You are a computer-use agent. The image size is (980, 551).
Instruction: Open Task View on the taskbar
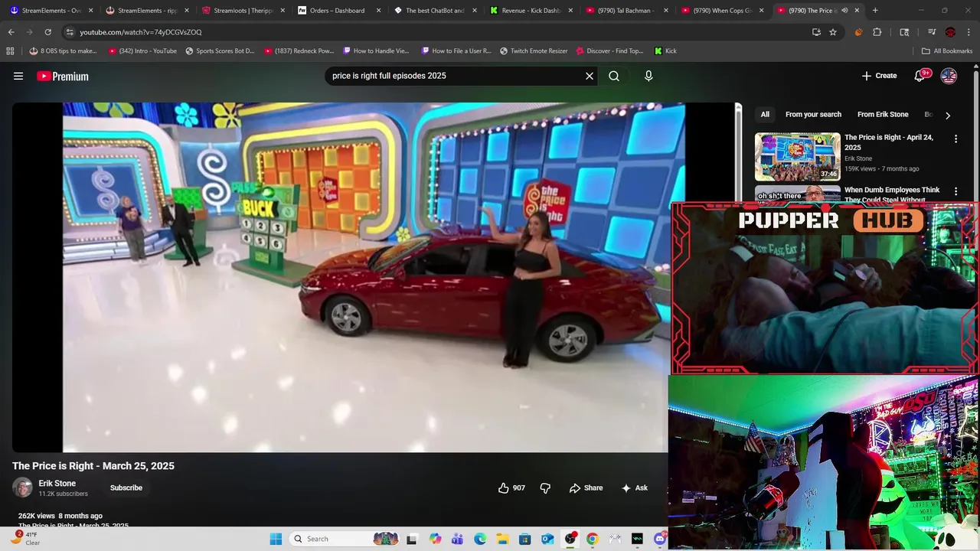411,539
